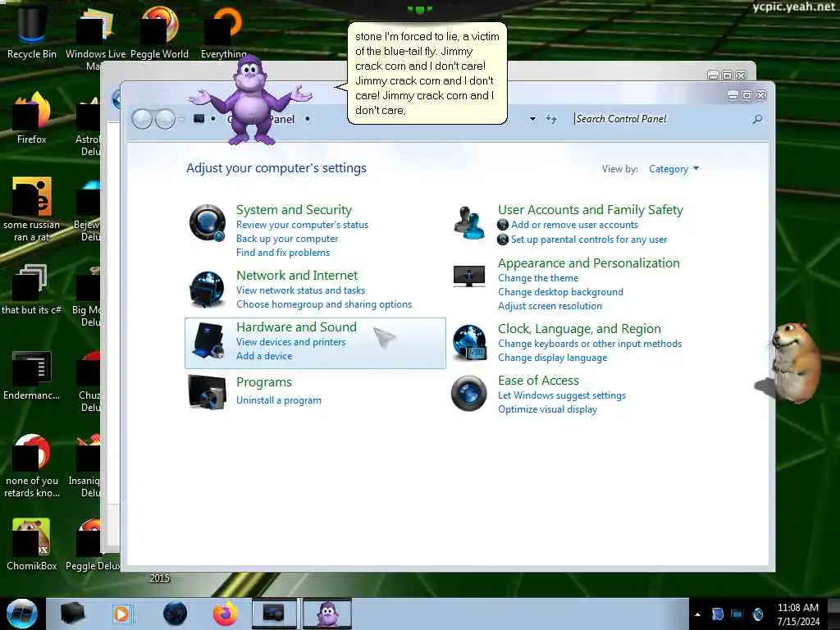
Task: Click the refresh icon beside address bar
Action: click(x=550, y=119)
